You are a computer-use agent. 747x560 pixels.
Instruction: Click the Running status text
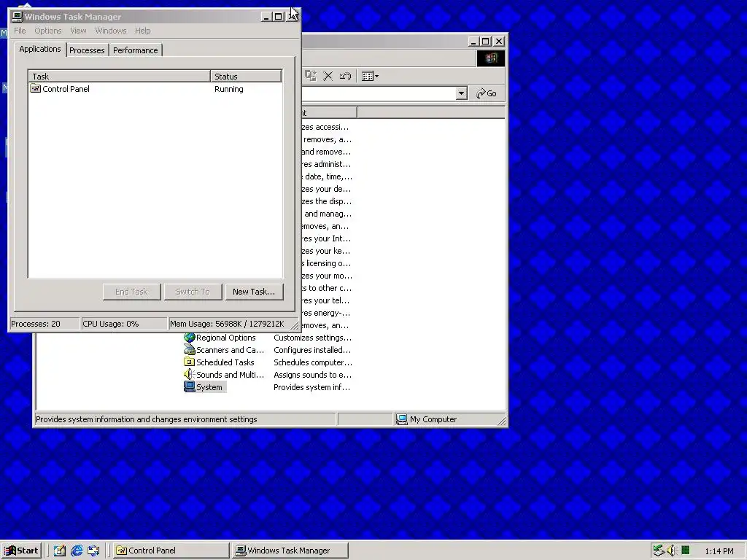point(228,89)
